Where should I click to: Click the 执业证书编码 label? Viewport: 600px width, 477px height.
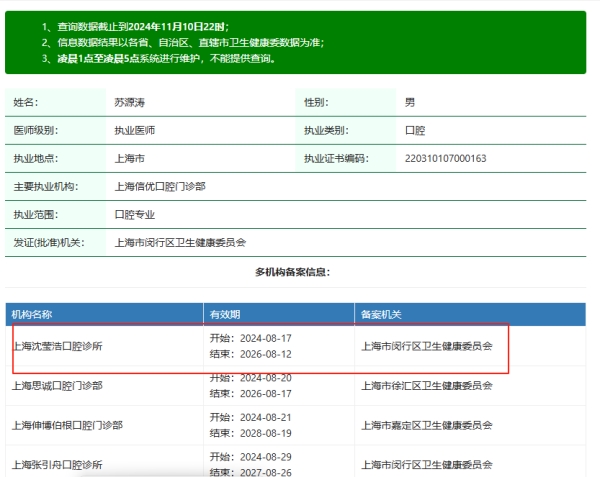coord(336,158)
